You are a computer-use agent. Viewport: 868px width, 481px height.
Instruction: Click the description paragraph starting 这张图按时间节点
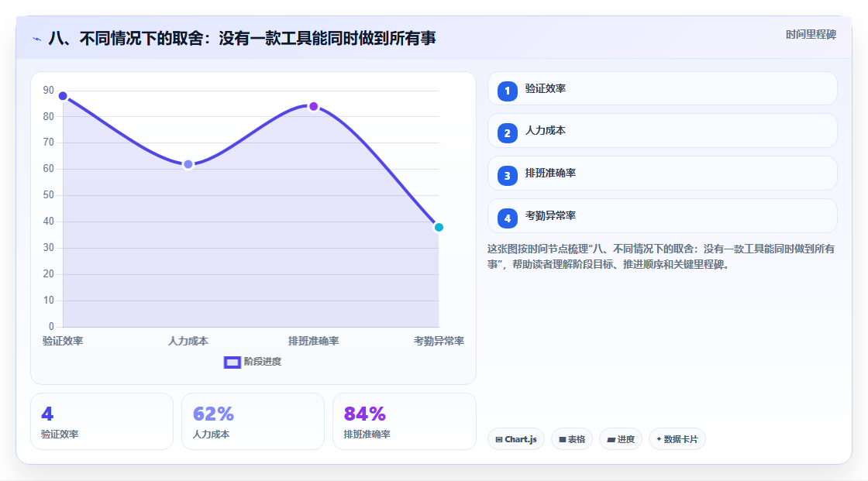[661, 257]
